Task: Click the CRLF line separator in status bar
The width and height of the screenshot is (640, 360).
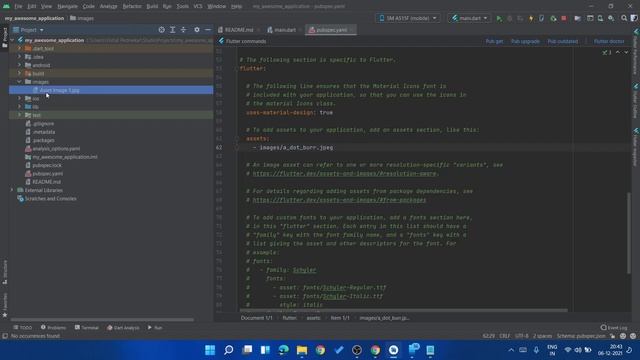Action: (504, 336)
